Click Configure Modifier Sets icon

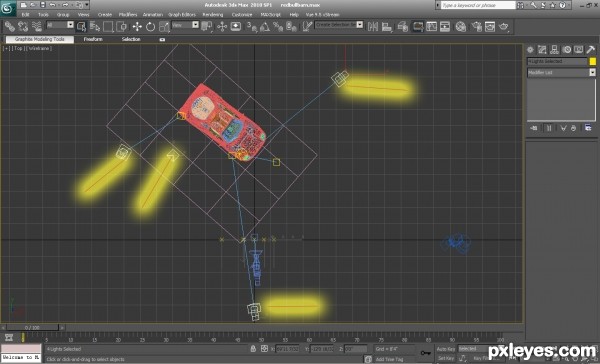(x=588, y=128)
